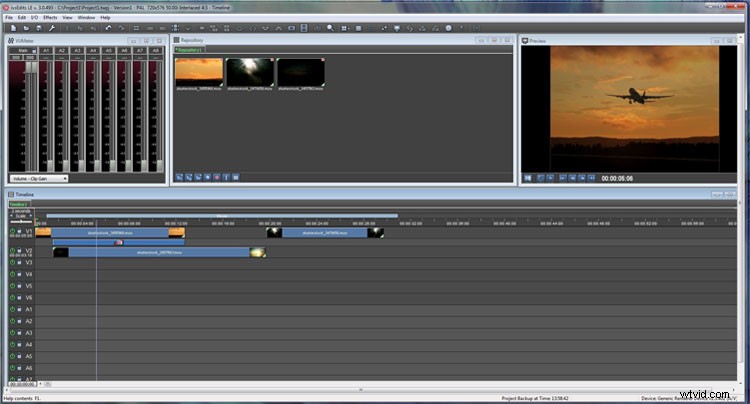750x404 pixels.
Task: Click the VUMeter panel title icon
Action: 11,41
